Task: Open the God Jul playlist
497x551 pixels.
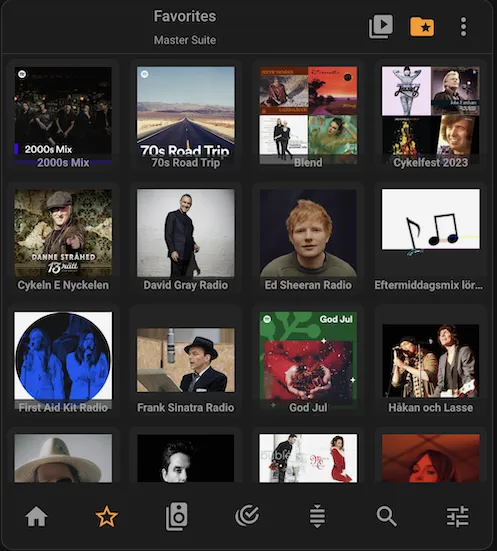Action: pos(308,361)
